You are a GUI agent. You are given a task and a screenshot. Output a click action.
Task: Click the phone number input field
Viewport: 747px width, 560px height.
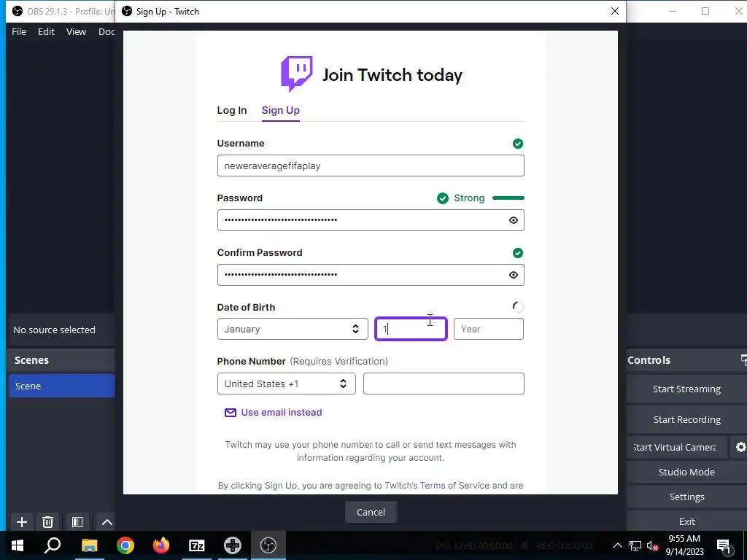444,384
